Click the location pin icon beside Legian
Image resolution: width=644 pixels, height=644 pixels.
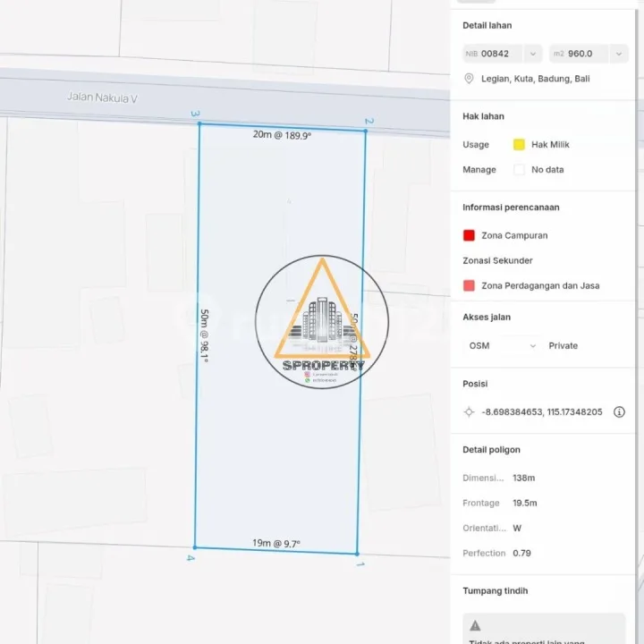469,79
